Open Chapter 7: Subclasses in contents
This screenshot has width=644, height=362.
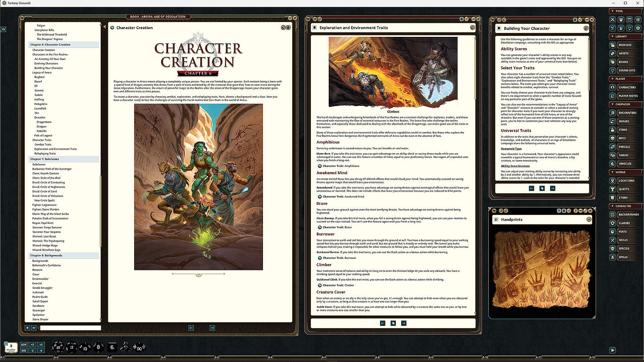[x=45, y=159]
